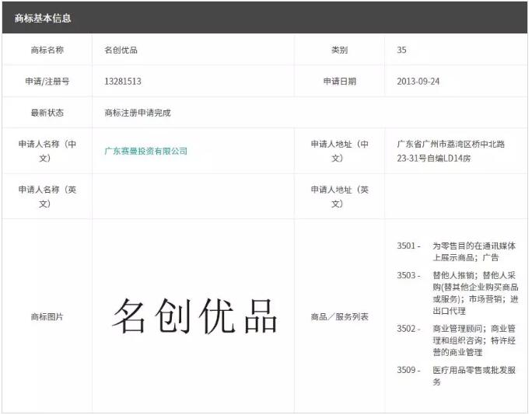Screen dimensions: 532x415
Task: Select the 类别 label cell
Action: (x=339, y=50)
